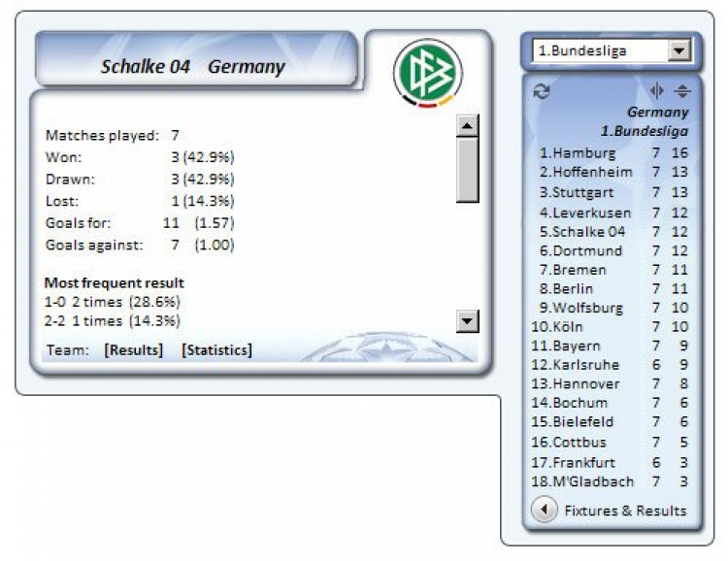Open the team [Results] link
Viewport: 728px width, 561px height.
[x=134, y=349]
